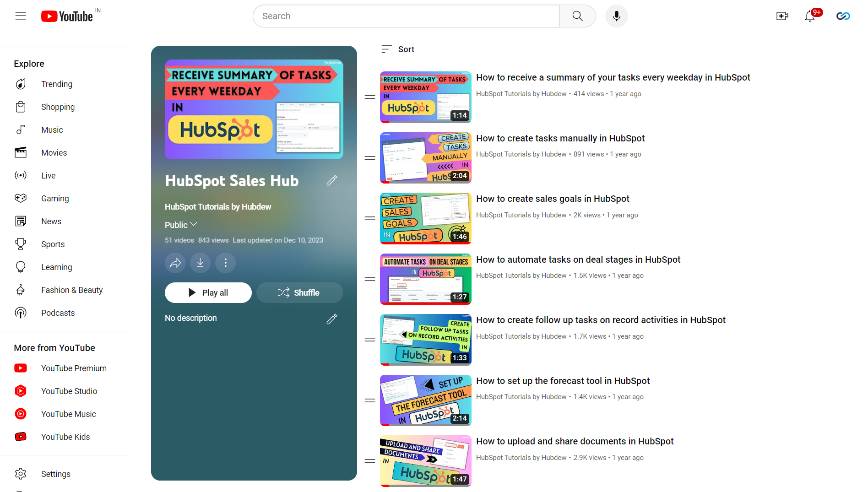Click the search magnifier button
Viewport: 868px width, 492px height.
click(577, 16)
